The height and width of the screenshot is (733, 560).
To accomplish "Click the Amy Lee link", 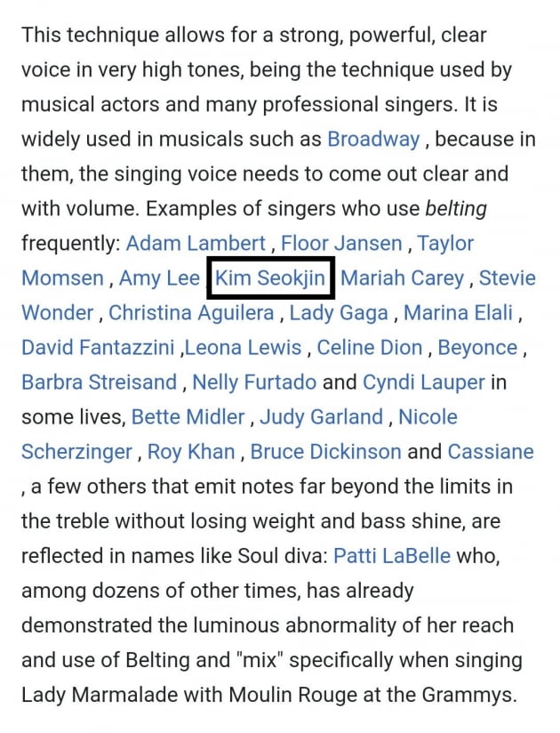I will coord(159,278).
